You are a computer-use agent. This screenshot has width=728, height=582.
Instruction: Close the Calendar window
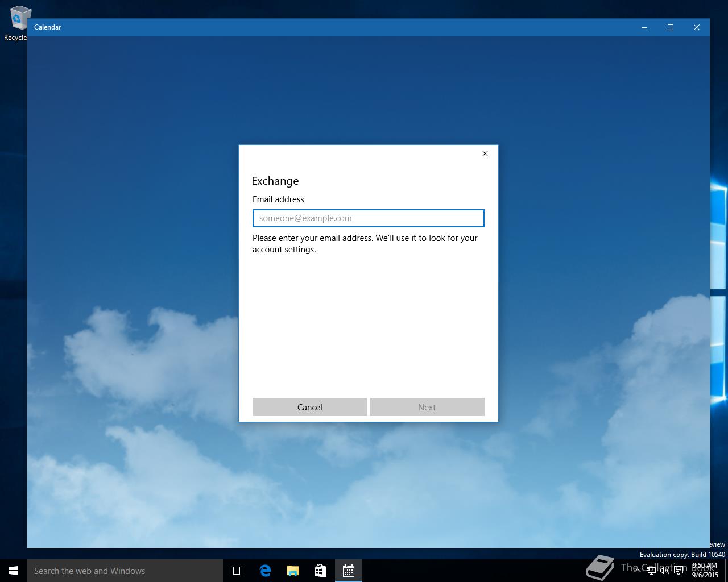pos(697,27)
